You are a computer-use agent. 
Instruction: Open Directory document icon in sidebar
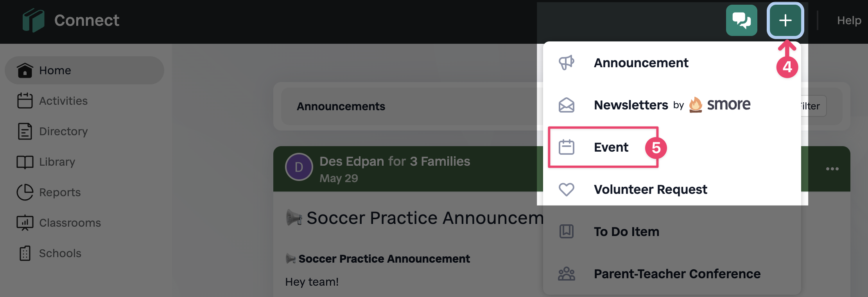pyautogui.click(x=25, y=131)
